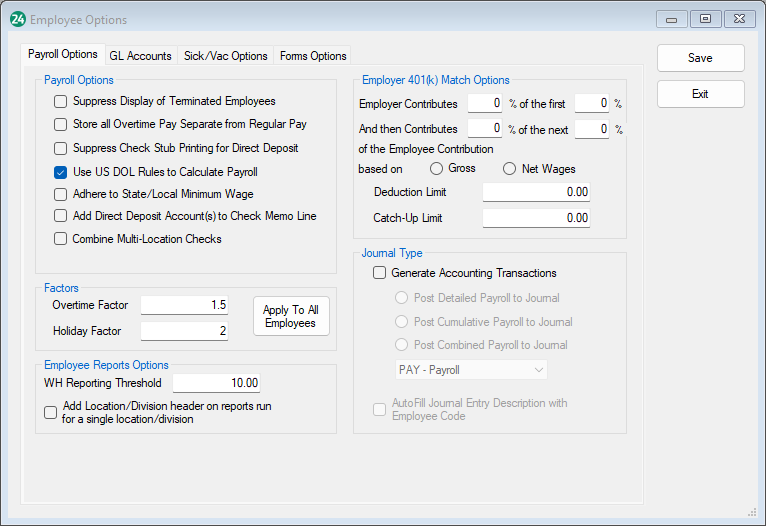Click the Catch-Up Limit field
The width and height of the screenshot is (766, 526).
pyautogui.click(x=536, y=218)
